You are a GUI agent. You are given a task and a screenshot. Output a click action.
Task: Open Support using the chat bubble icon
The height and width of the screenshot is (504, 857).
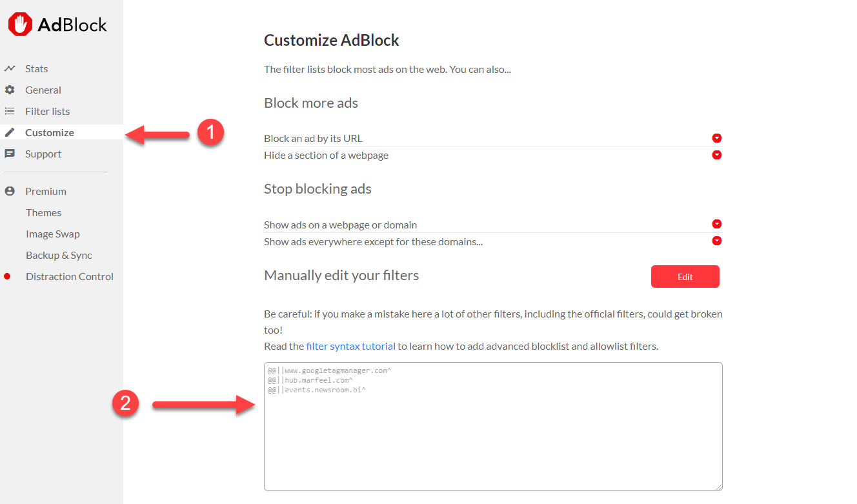[12, 154]
